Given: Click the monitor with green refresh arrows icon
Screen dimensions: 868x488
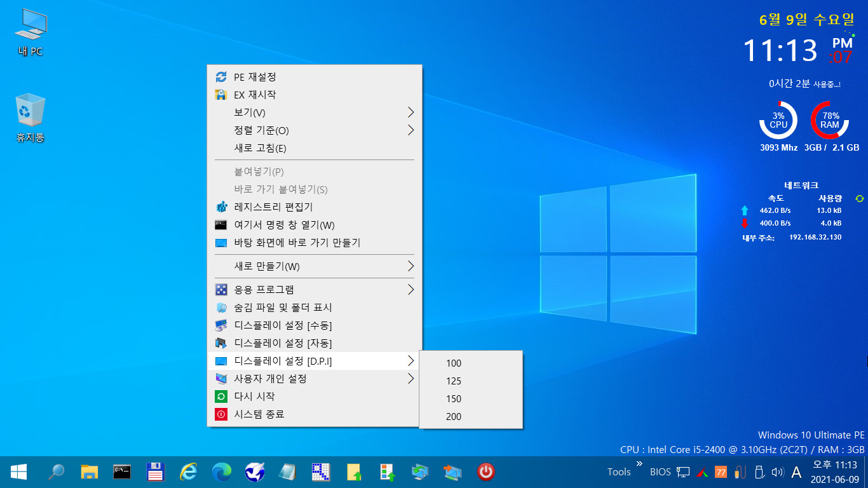Looking at the screenshot, I should point(420,471).
